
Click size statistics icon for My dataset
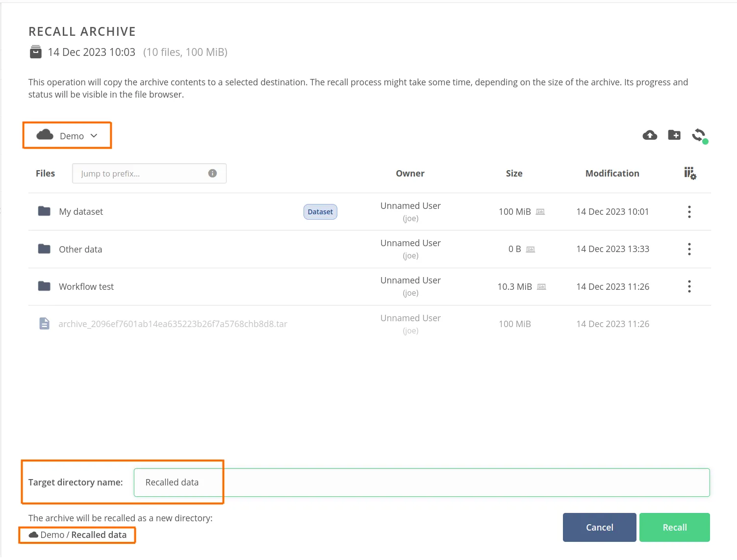(x=540, y=212)
